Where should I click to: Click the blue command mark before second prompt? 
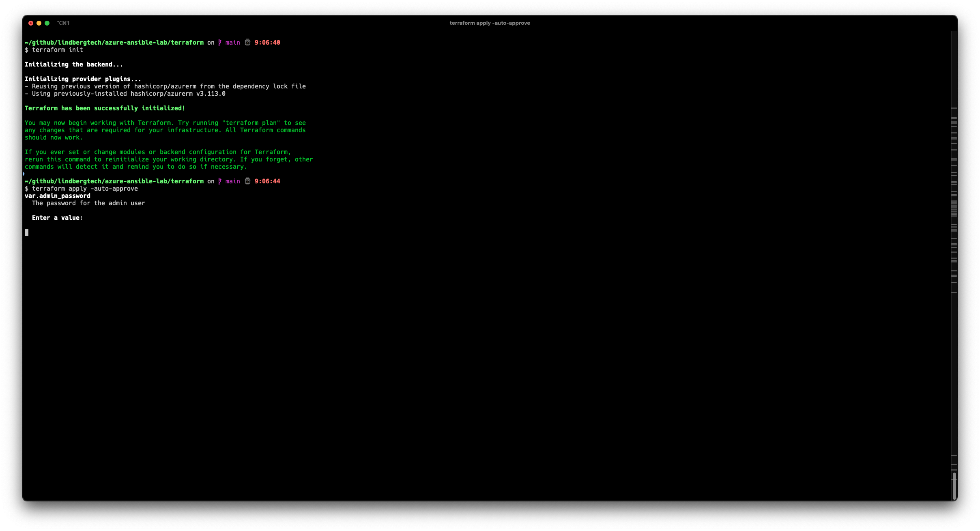pyautogui.click(x=24, y=174)
